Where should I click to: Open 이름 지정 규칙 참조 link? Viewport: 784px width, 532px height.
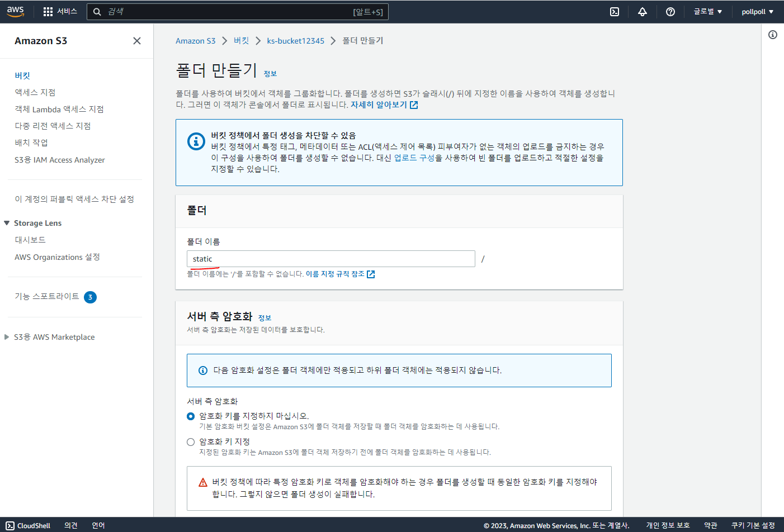[335, 274]
